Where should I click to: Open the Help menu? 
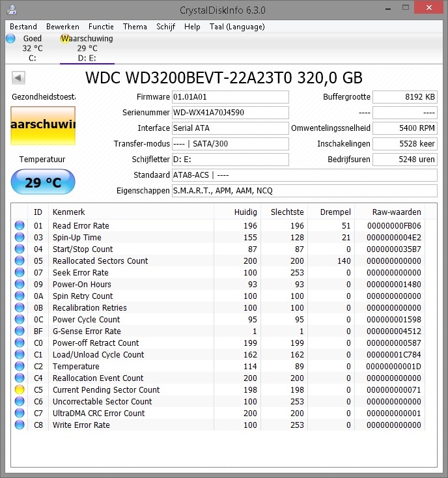coord(192,27)
